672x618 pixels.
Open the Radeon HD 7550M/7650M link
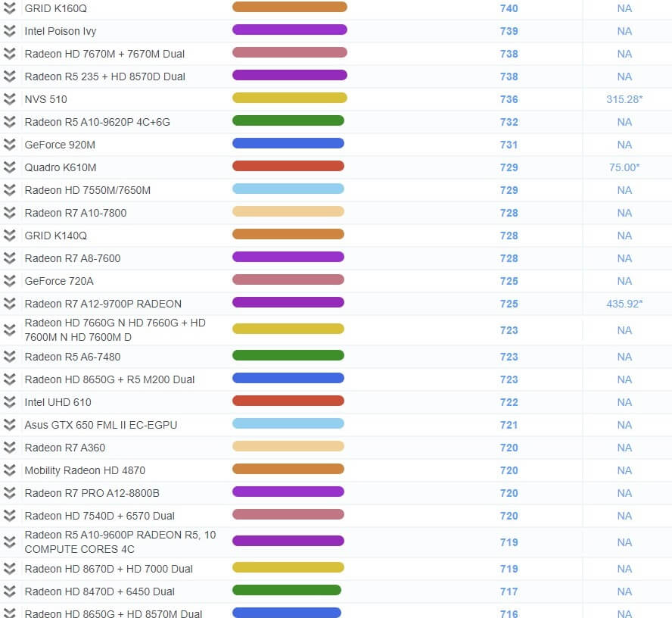[x=88, y=190]
